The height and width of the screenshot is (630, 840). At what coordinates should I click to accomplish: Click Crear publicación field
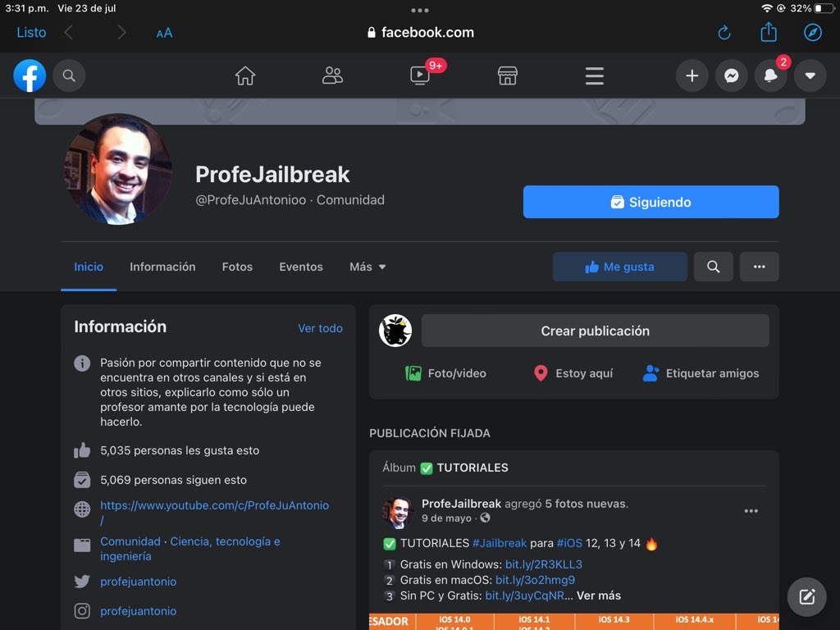[596, 331]
